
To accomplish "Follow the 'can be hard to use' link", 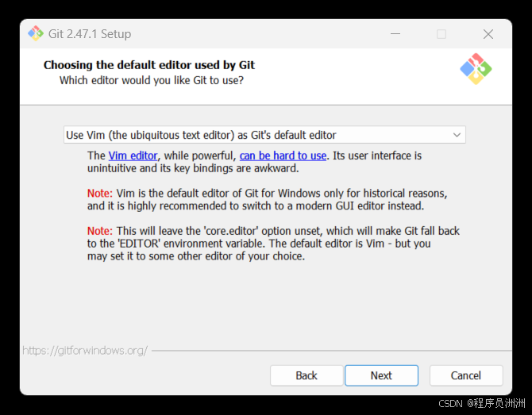I will click(x=283, y=156).
